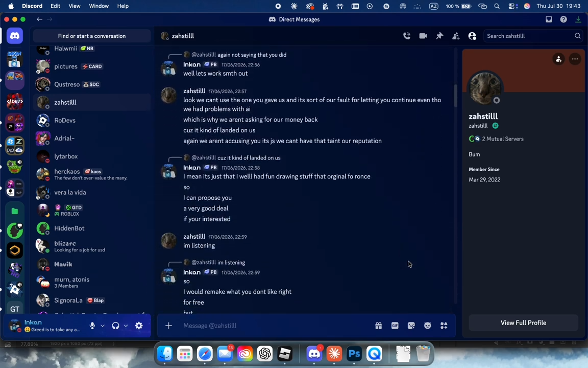Toggle headphone deafen
Viewport: 588px width, 368px height.
(x=115, y=326)
